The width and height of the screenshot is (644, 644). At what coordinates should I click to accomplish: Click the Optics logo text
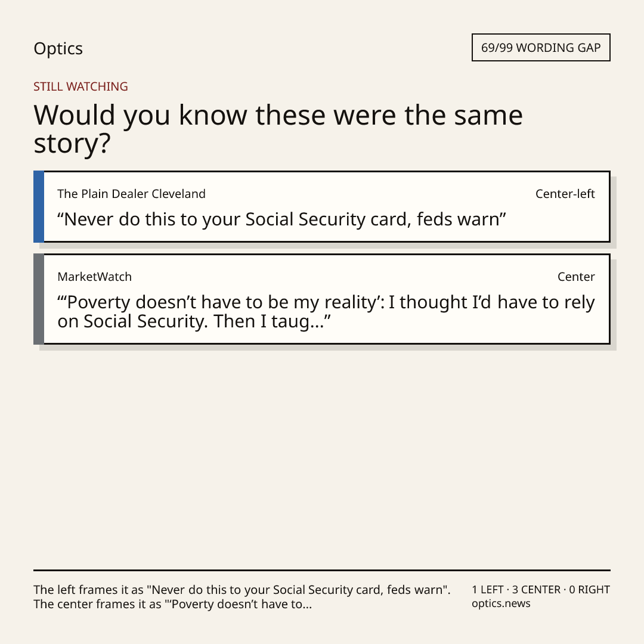pos(58,49)
